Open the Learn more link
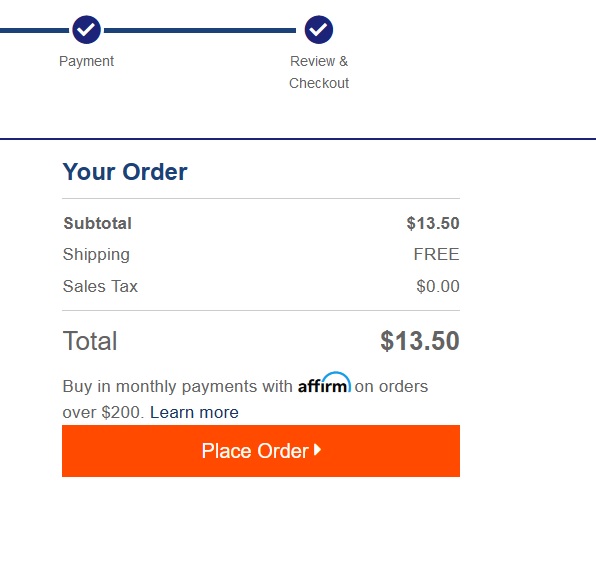Image resolution: width=596 pixels, height=567 pixels. pyautogui.click(x=194, y=412)
